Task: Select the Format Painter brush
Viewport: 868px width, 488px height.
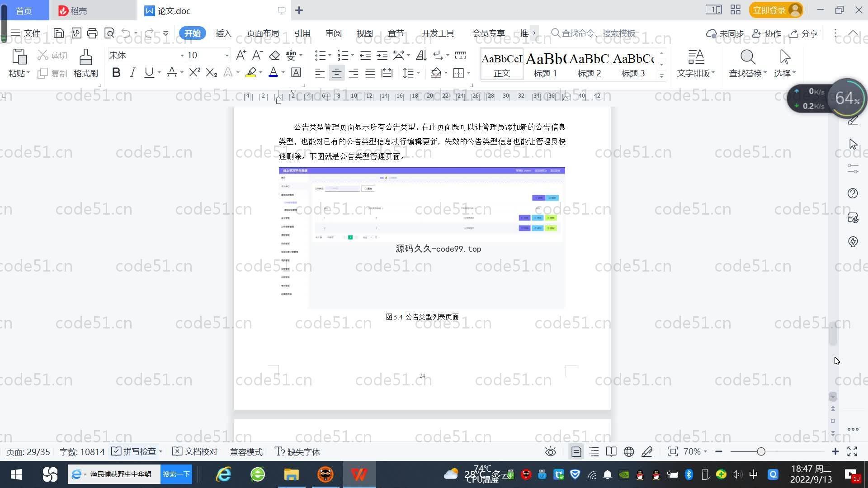Action: [x=85, y=63]
